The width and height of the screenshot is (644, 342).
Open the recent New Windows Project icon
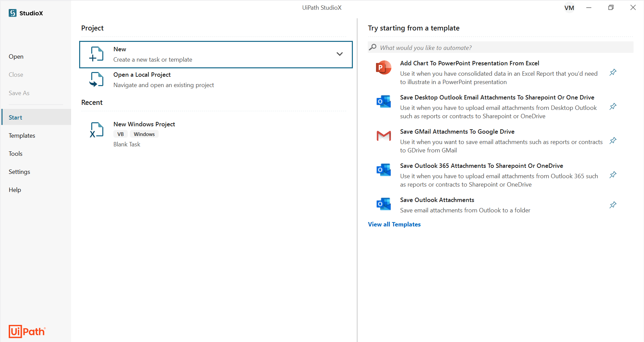point(97,130)
